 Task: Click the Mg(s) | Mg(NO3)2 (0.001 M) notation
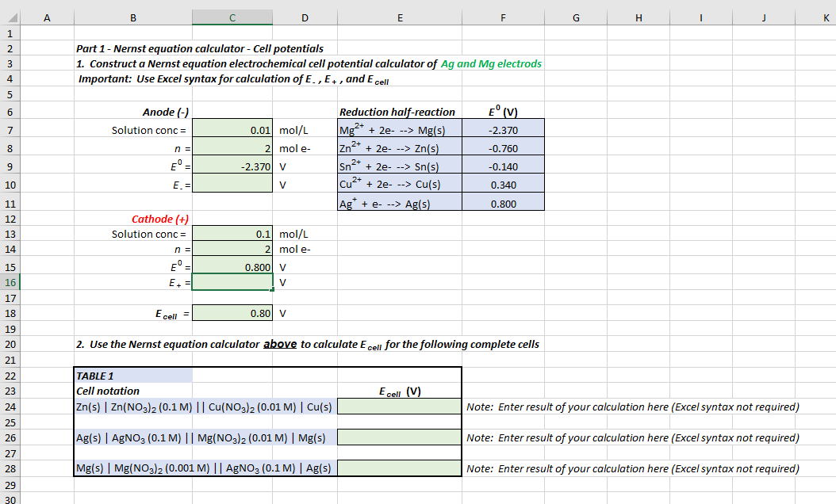point(204,468)
